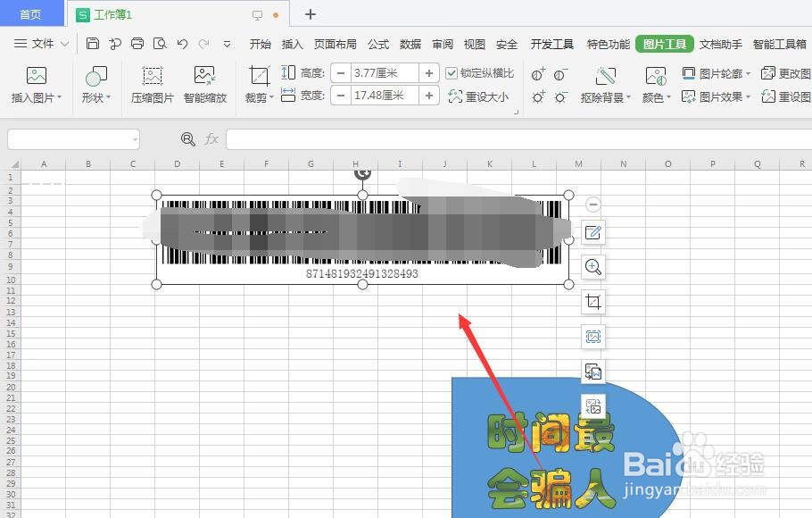Collapse floating toolbar with minus circle

pos(593,205)
